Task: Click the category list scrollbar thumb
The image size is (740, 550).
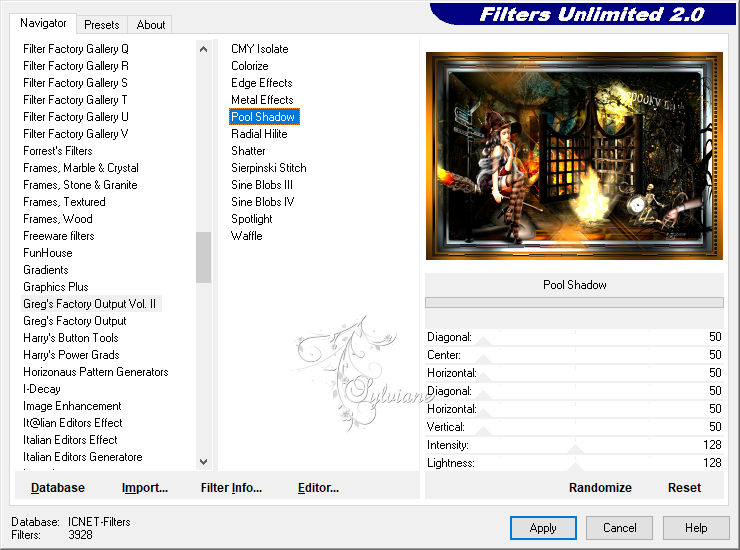Action: (203, 257)
